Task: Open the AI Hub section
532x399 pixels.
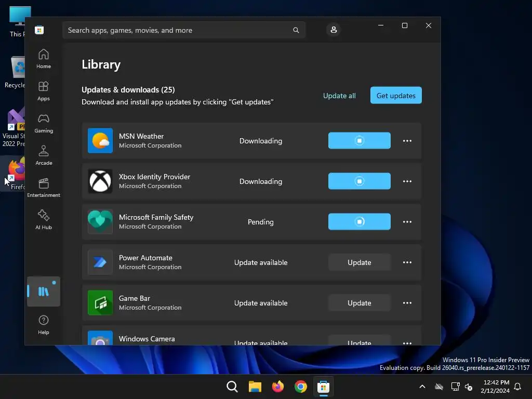Action: pos(44,220)
